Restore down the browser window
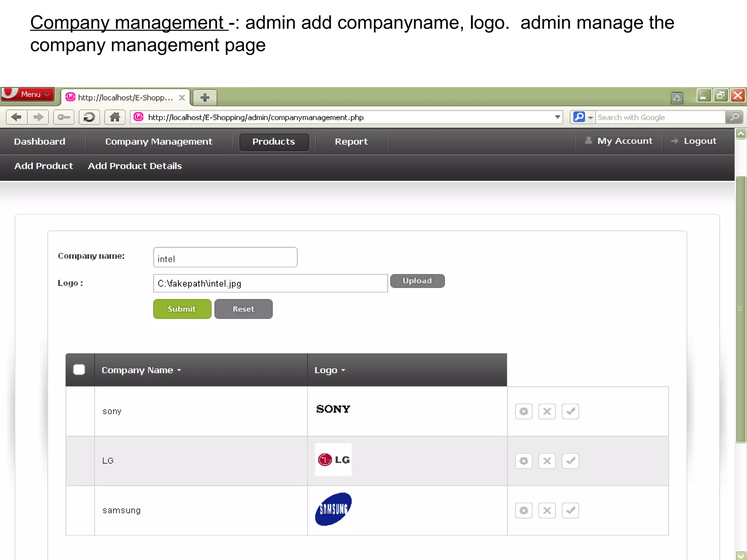The image size is (747, 560). [x=720, y=96]
